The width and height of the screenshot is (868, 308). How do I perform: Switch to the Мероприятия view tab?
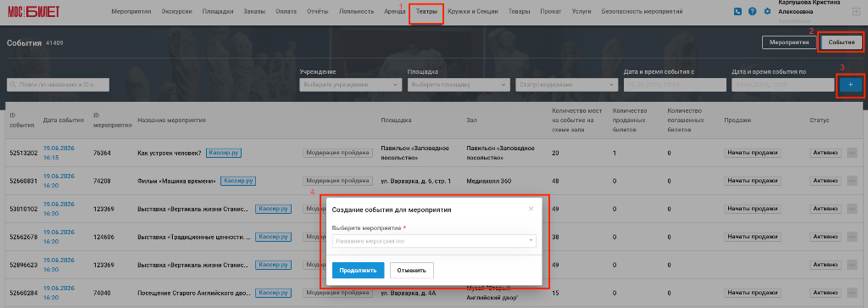click(789, 42)
